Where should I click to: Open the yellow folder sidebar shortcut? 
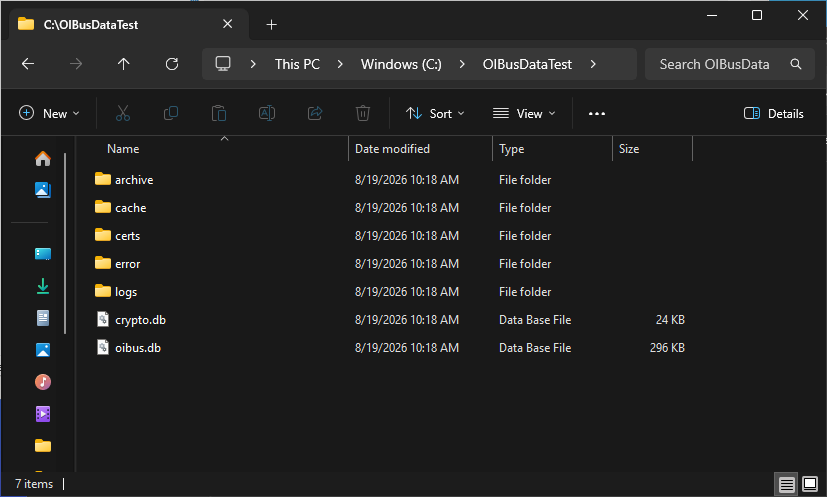pyautogui.click(x=43, y=446)
